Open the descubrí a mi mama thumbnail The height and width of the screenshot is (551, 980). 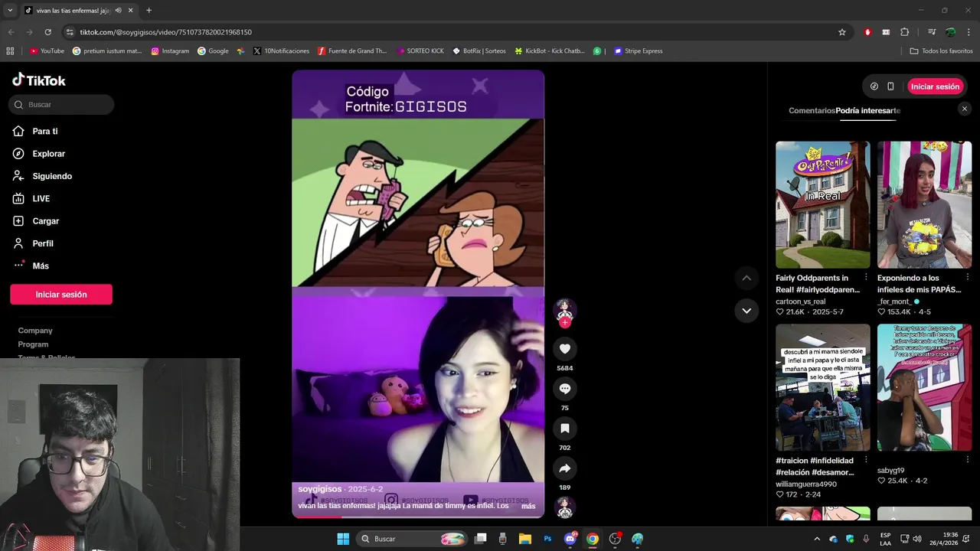823,387
